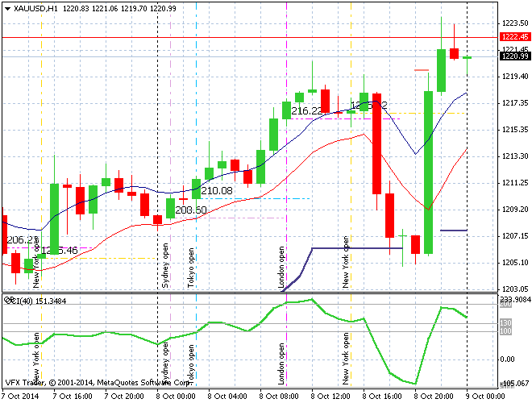The height and width of the screenshot is (403, 532).
Task: Click the 1211.25 price axis label
Action: pos(515,183)
